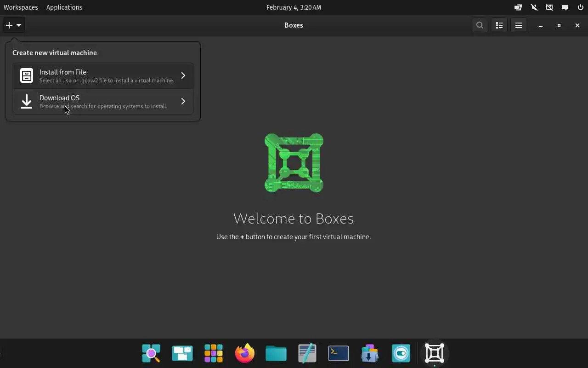588x368 pixels.
Task: Minimize the Boxes window
Action: (x=541, y=25)
